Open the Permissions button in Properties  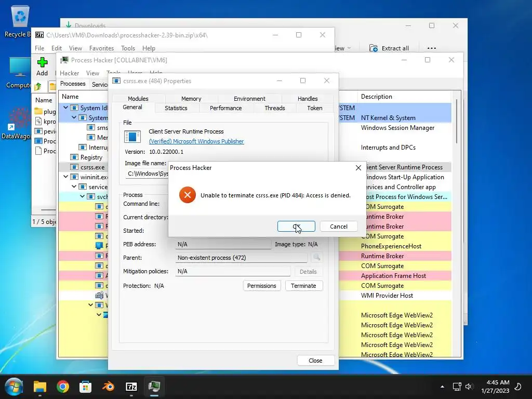click(262, 286)
